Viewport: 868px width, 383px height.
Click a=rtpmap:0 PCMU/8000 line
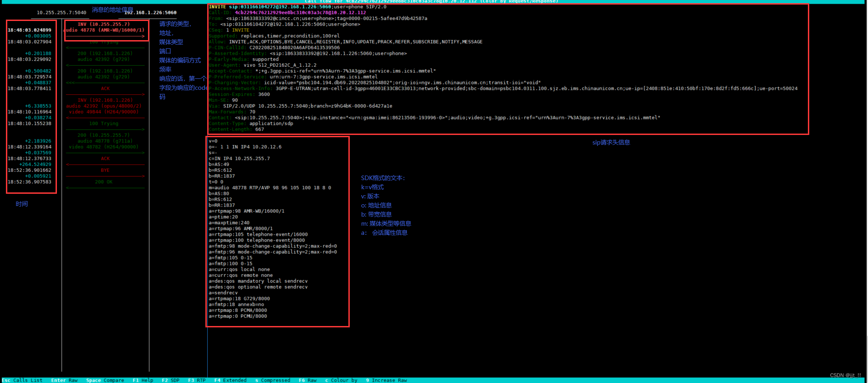(x=238, y=316)
